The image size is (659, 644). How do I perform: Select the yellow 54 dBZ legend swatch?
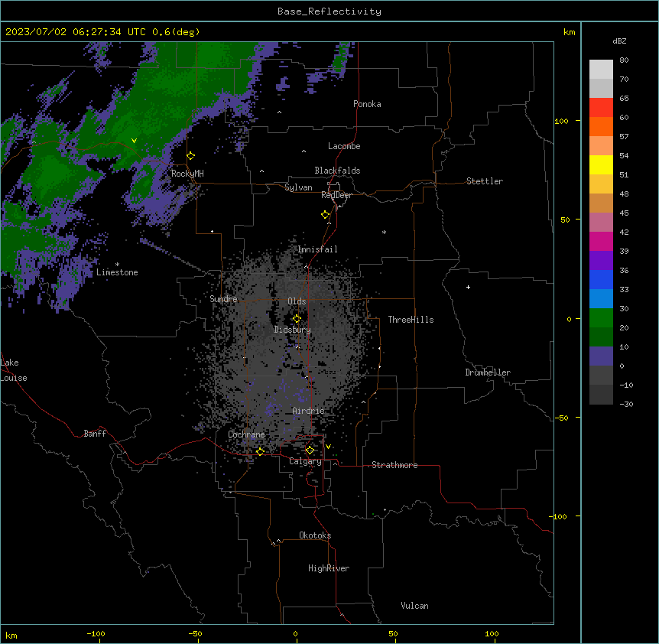pos(601,164)
